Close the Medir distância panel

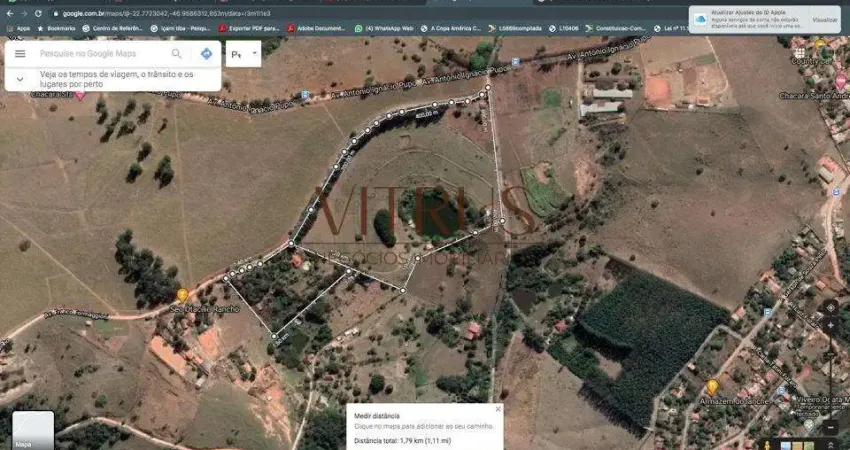tap(498, 409)
